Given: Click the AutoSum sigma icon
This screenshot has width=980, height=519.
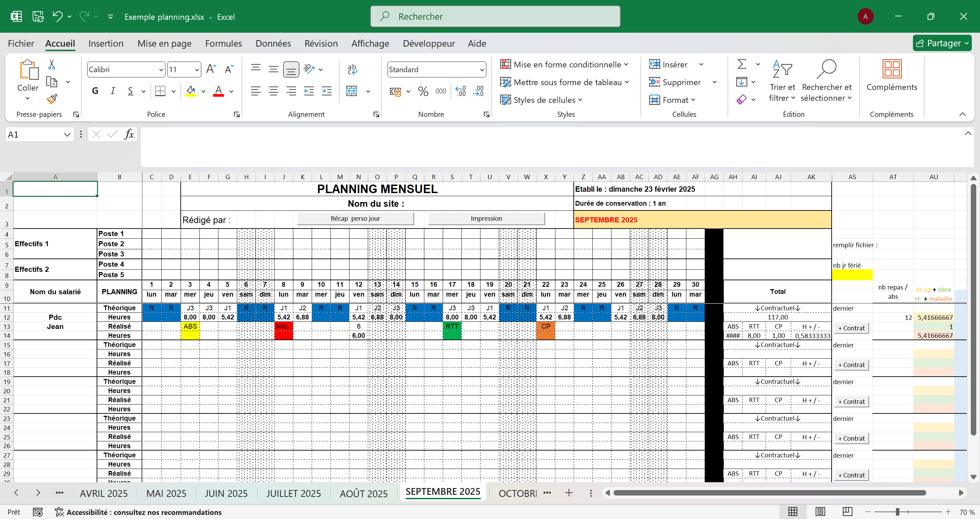Looking at the screenshot, I should click(741, 64).
